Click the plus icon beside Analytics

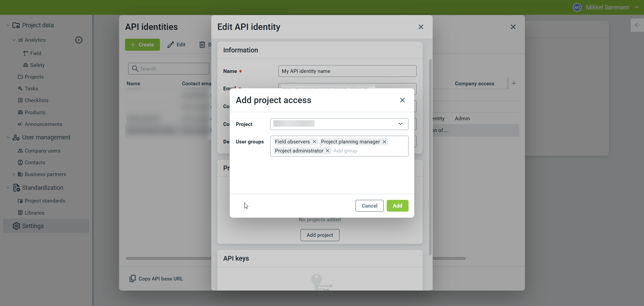[x=79, y=40]
